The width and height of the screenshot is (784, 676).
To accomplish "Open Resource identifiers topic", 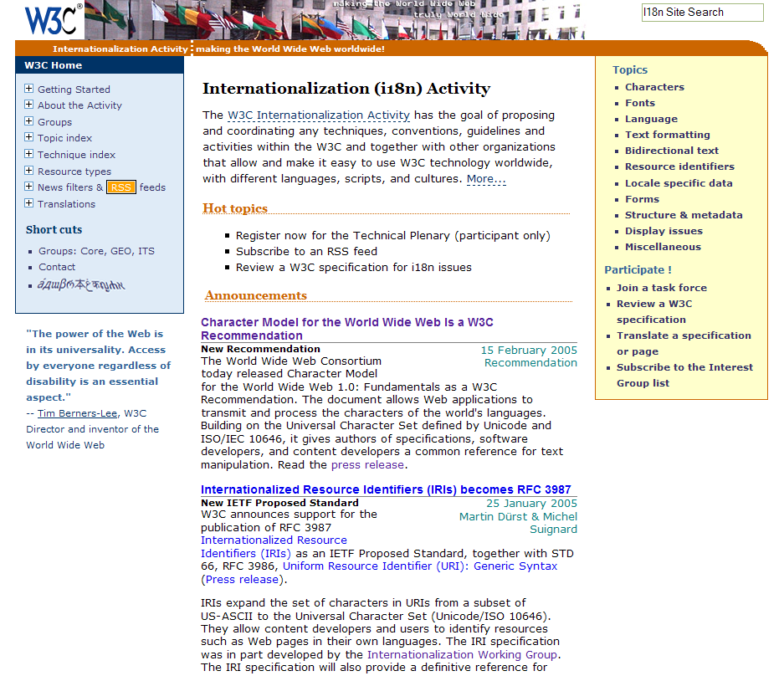I will [679, 166].
